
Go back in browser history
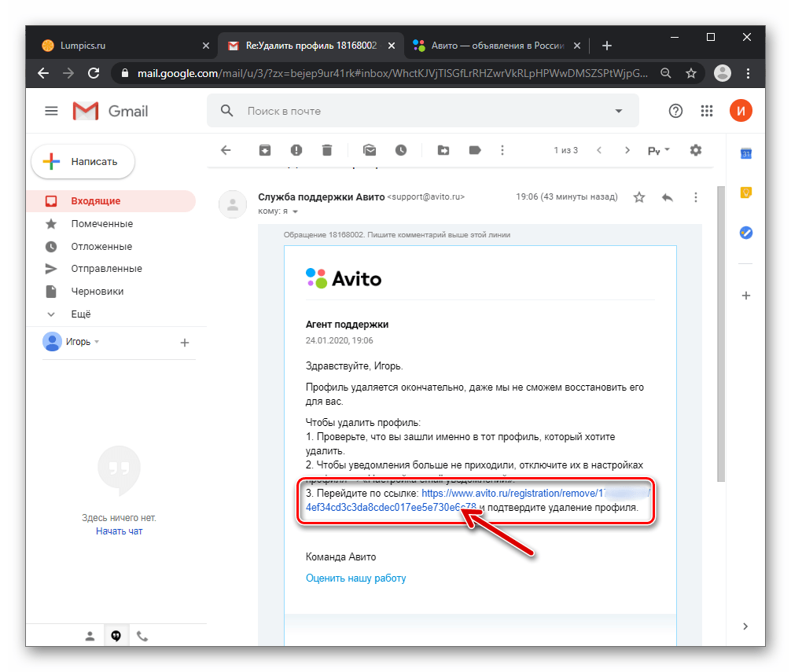tap(43, 74)
